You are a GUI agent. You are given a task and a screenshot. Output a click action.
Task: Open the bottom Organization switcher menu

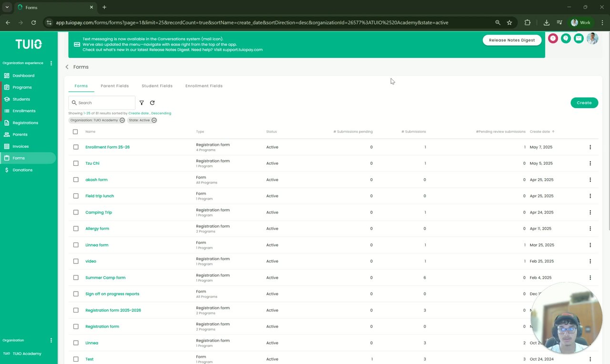51,340
